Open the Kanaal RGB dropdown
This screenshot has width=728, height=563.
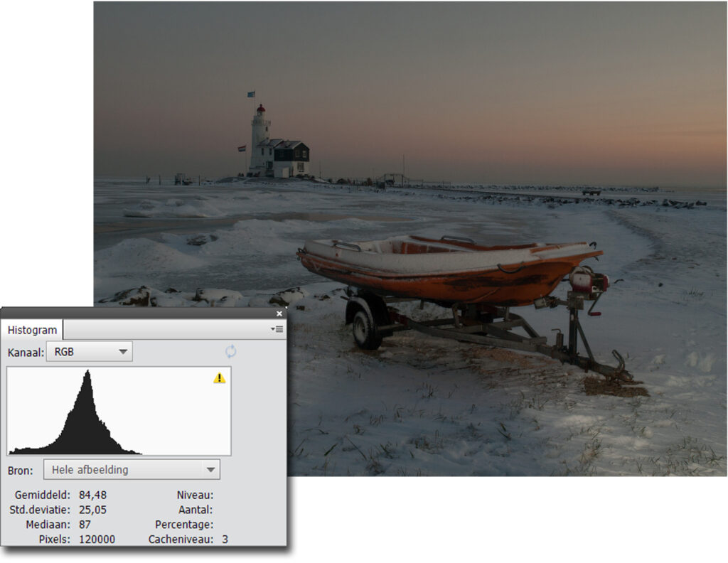89,351
